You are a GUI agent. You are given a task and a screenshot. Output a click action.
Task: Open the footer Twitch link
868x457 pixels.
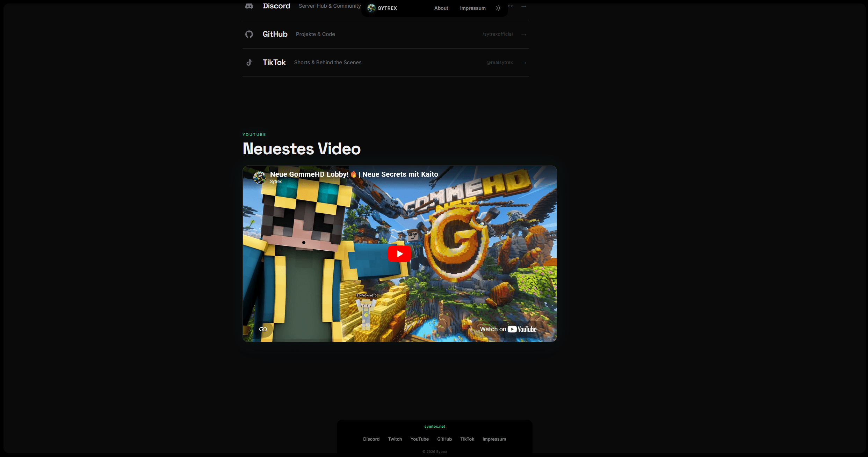395,439
